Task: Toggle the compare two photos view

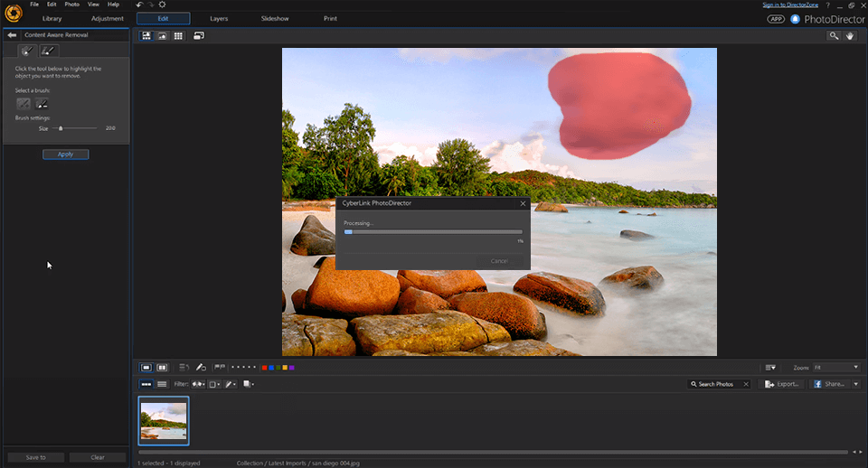Action: point(162,368)
